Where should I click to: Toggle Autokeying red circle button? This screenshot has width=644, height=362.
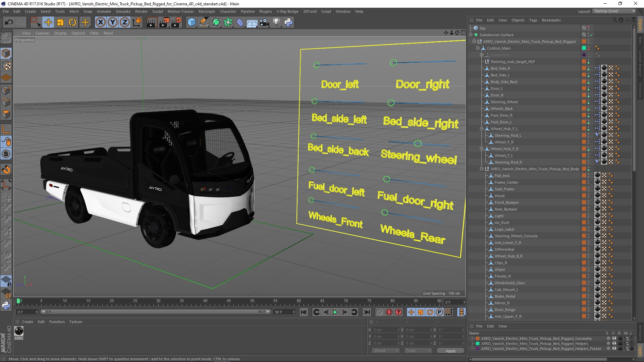(389, 312)
